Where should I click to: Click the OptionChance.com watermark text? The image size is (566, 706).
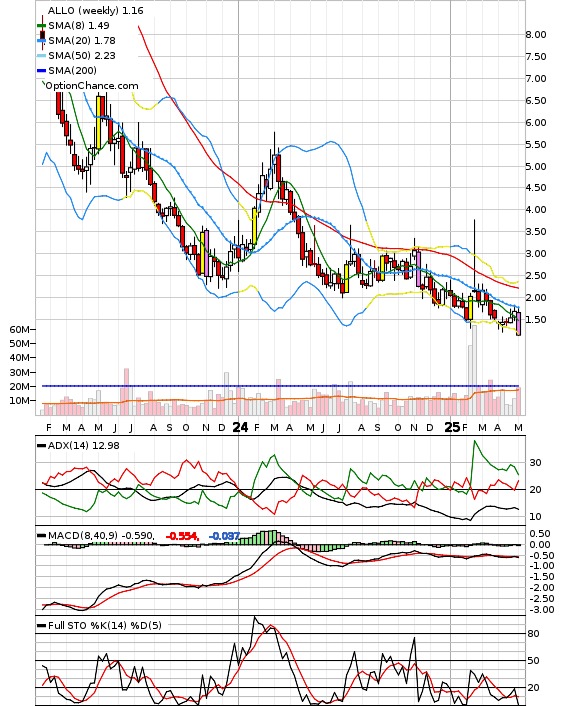coord(92,86)
